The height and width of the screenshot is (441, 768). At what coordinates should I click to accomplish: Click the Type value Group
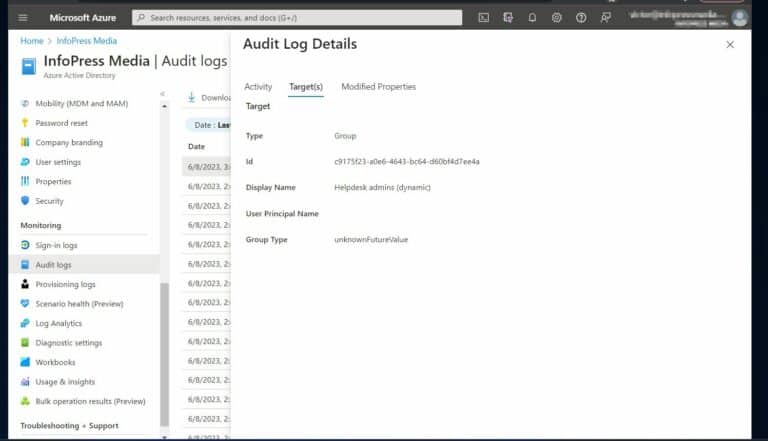345,136
